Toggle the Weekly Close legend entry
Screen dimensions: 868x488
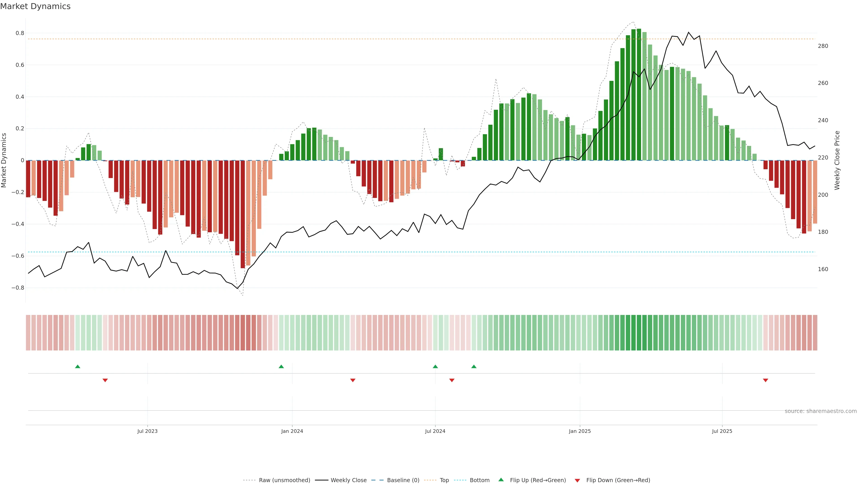pyautogui.click(x=348, y=480)
